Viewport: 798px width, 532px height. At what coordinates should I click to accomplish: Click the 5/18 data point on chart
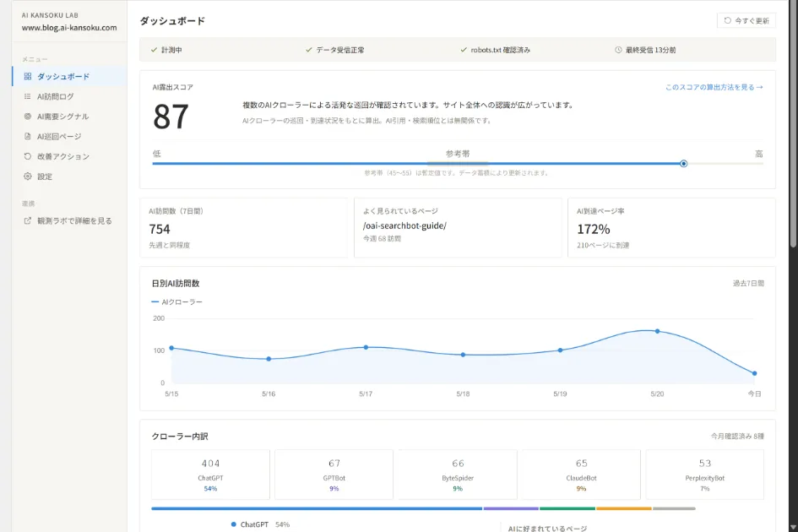[x=463, y=355]
